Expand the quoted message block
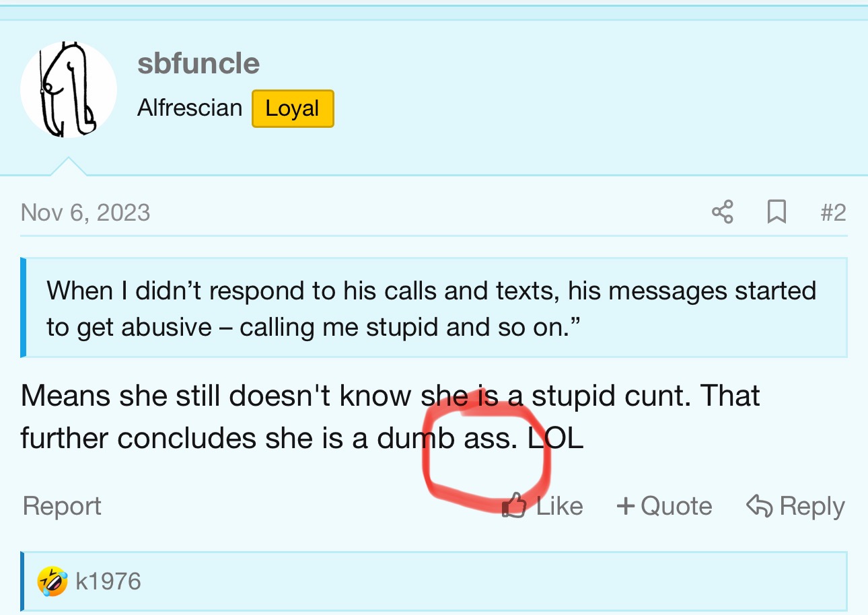This screenshot has height=615, width=868. click(434, 307)
